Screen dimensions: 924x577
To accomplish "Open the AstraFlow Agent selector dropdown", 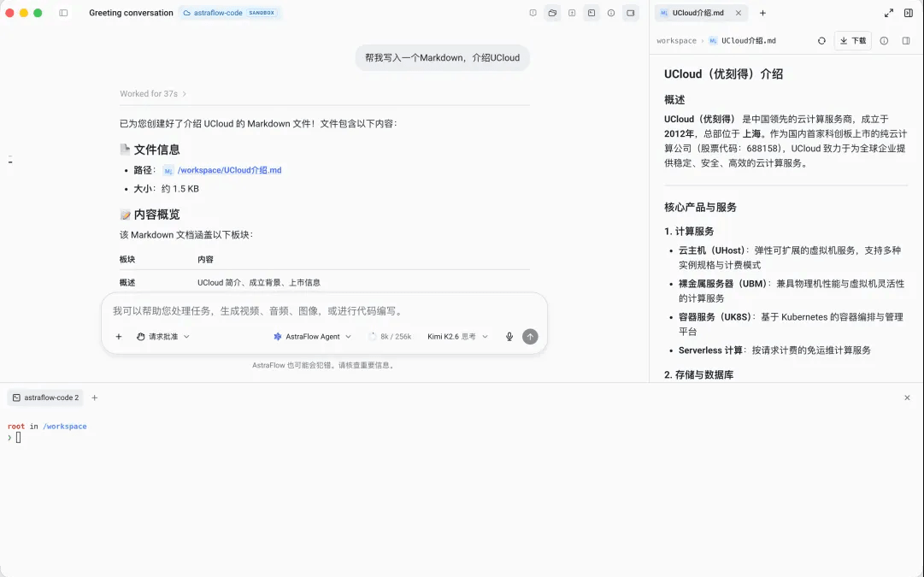I will click(x=312, y=337).
